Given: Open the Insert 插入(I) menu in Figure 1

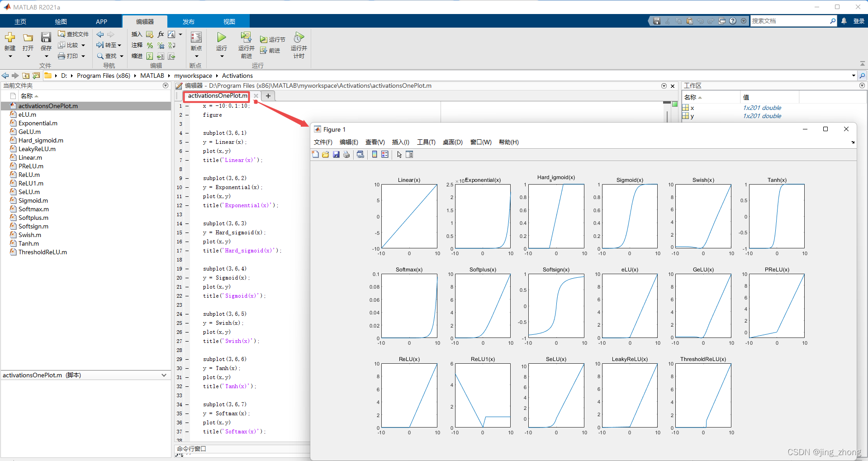Looking at the screenshot, I should (x=401, y=142).
